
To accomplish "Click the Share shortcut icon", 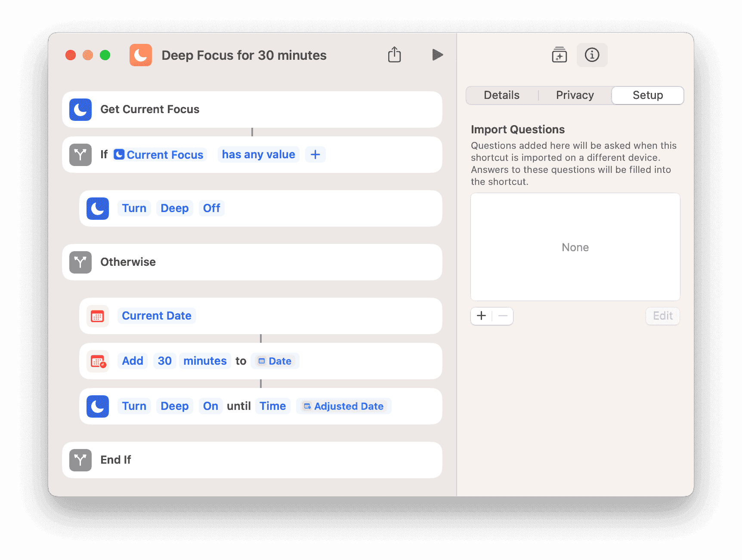I will click(394, 55).
